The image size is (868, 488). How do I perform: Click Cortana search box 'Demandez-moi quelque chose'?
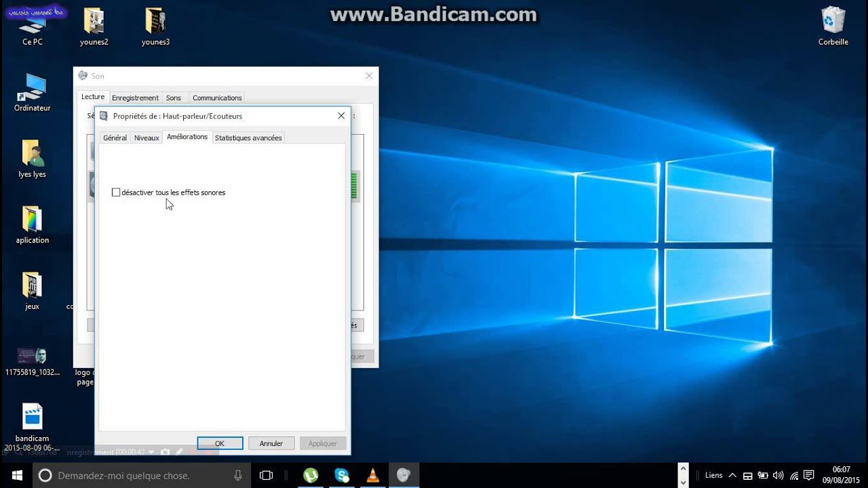[142, 475]
